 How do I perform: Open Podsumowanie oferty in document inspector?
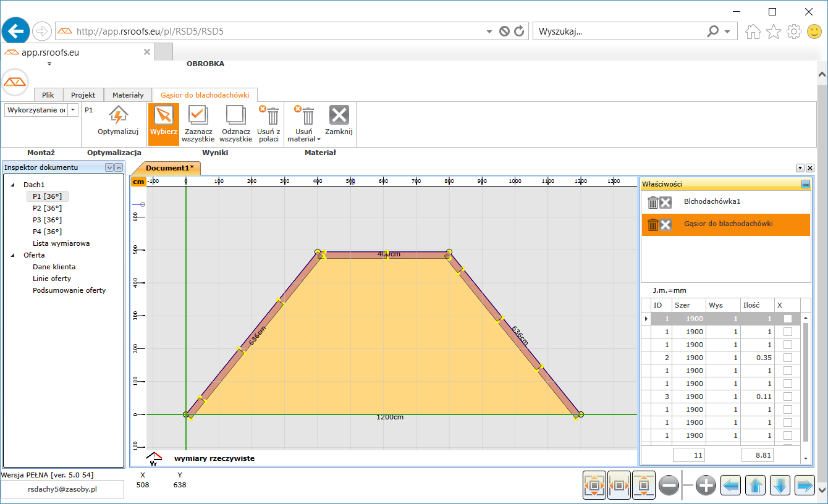click(x=69, y=290)
